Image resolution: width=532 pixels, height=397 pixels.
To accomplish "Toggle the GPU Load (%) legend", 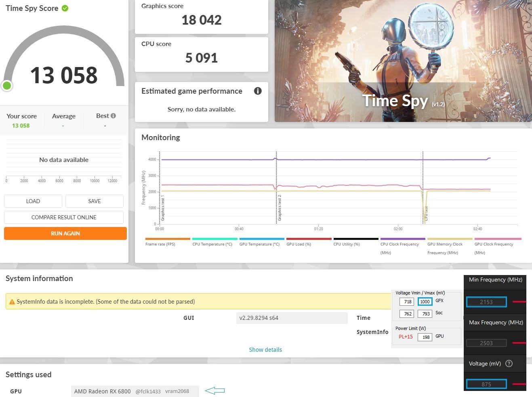I will click(x=309, y=242).
